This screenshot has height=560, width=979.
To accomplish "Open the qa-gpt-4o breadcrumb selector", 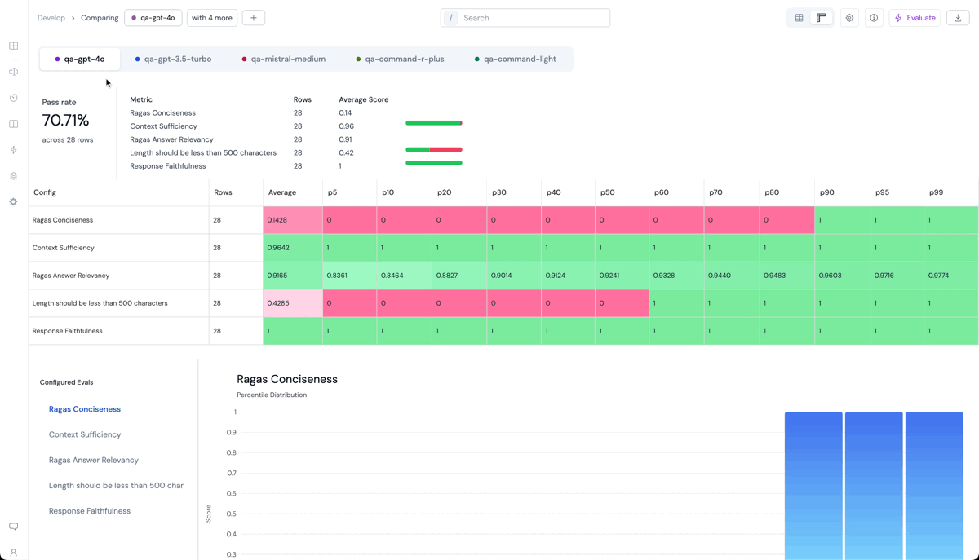I will pyautogui.click(x=153, y=18).
